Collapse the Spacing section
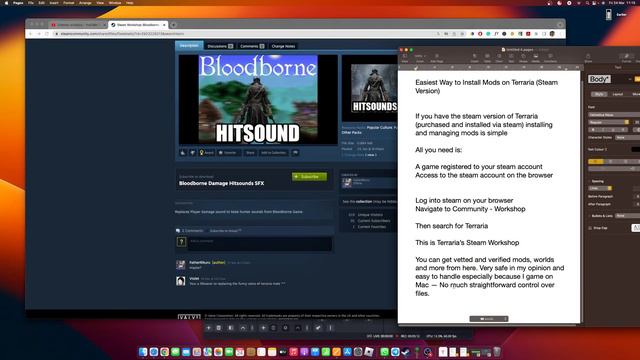This screenshot has height=360, width=640. [590, 181]
